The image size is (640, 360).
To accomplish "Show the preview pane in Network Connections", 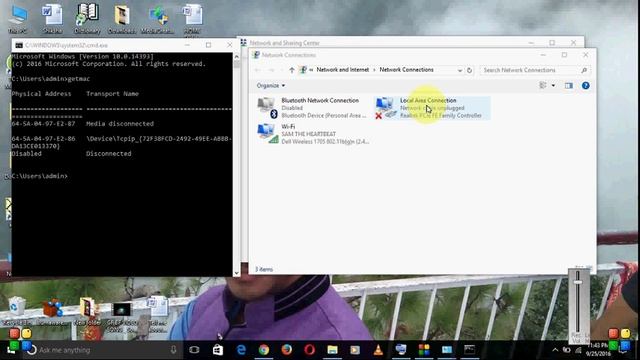I will pos(569,86).
